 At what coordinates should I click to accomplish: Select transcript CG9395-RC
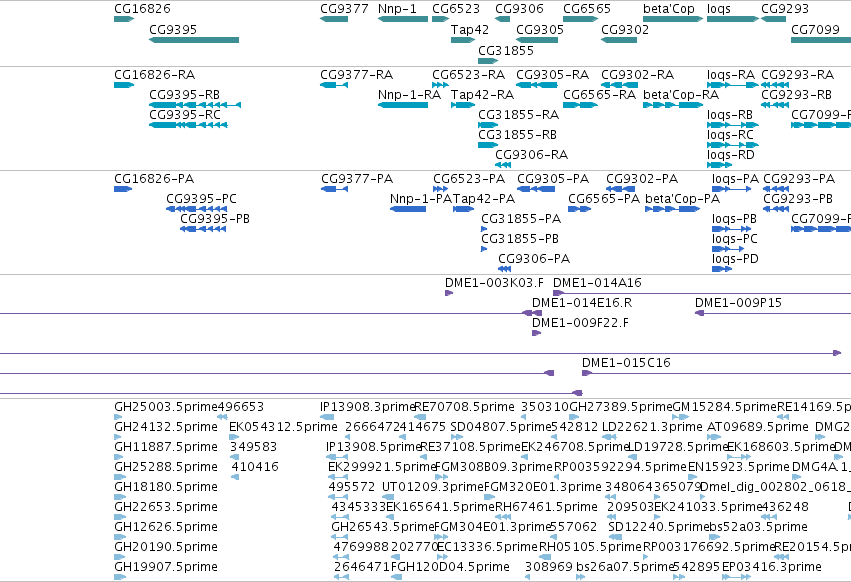[x=185, y=115]
